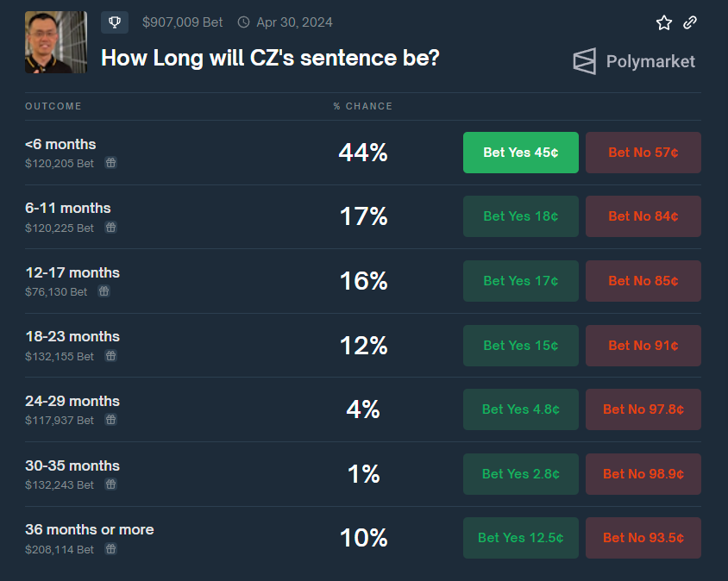Bet No 85¢ on 12-17 months

coord(643,281)
